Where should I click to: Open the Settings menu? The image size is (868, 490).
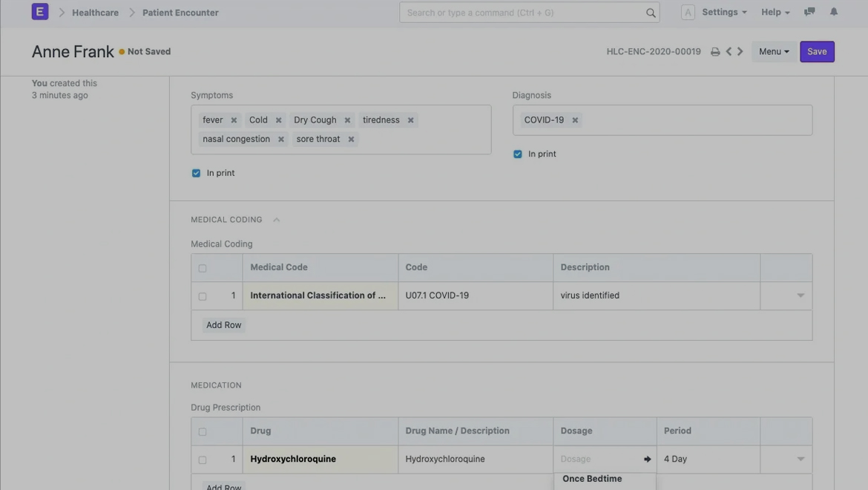(724, 13)
